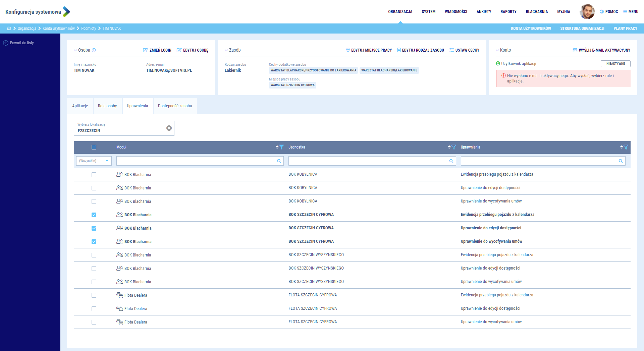
Task: Click the Powrót do listy back arrow
Action: click(6, 43)
